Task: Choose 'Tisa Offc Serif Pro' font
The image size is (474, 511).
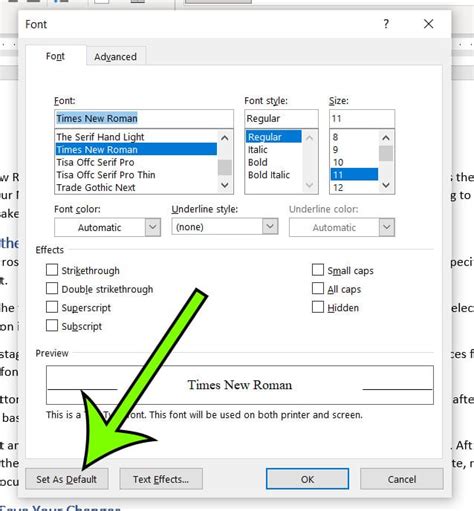Action: click(x=136, y=162)
